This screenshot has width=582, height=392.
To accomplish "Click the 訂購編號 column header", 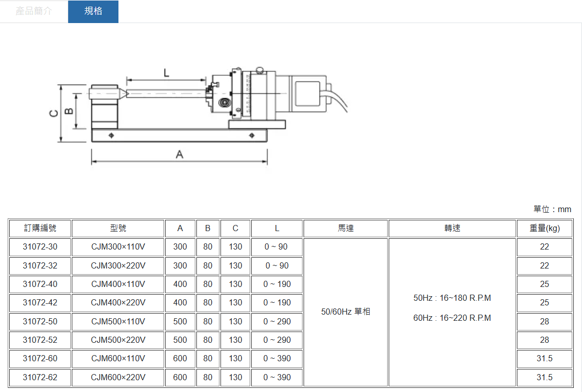I will [x=40, y=229].
